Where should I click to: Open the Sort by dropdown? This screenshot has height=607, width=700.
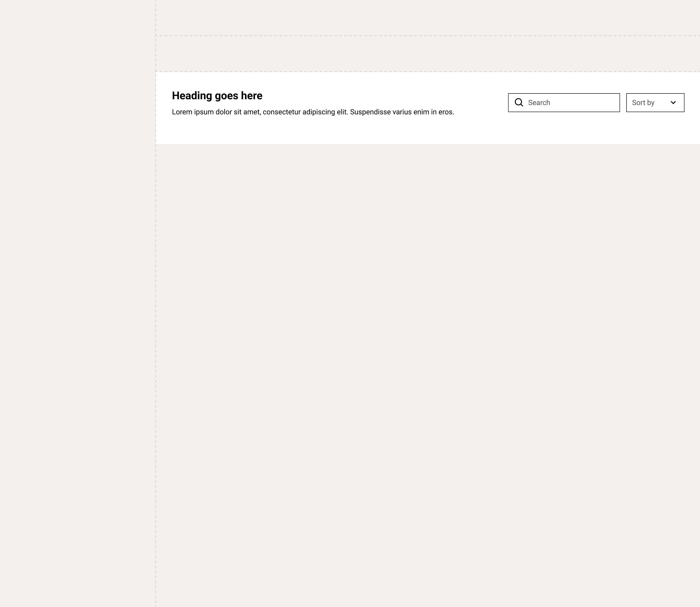655,103
